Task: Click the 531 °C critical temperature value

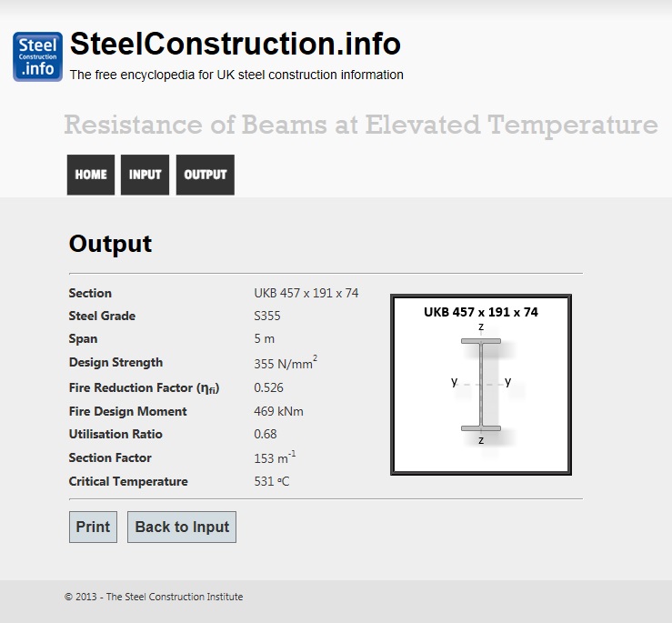Action: point(272,481)
